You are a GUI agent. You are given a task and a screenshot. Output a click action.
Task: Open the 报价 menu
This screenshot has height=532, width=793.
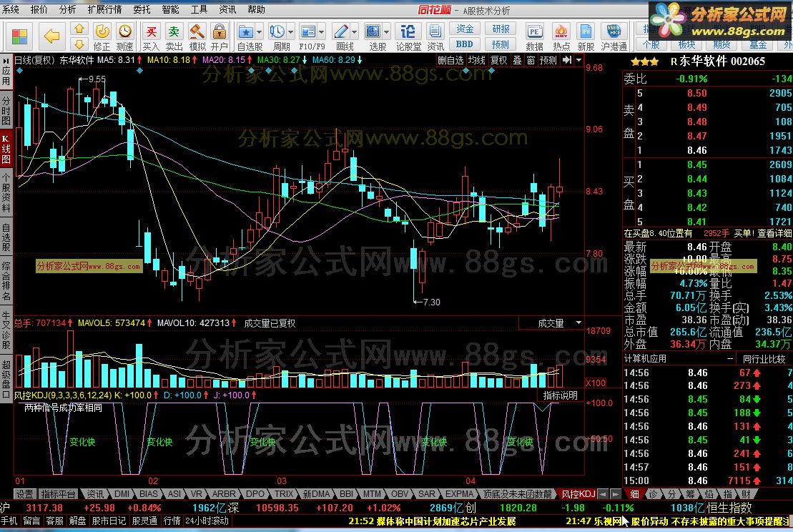click(39, 9)
